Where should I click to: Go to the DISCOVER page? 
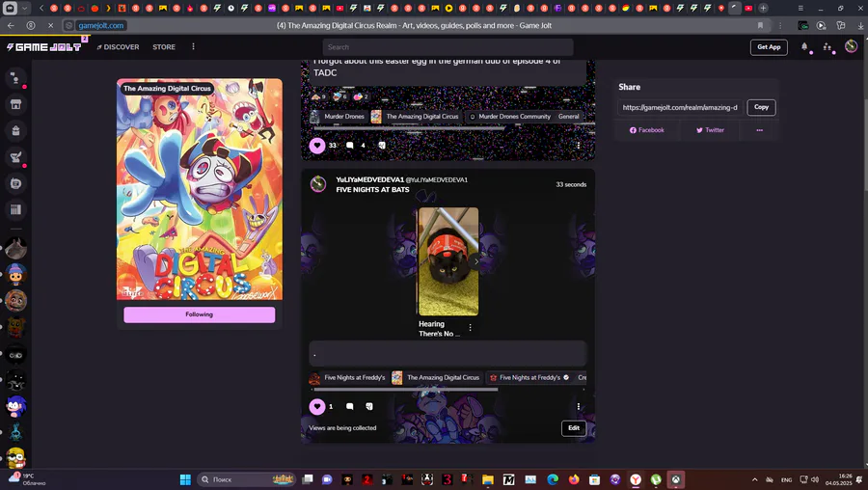(x=119, y=47)
